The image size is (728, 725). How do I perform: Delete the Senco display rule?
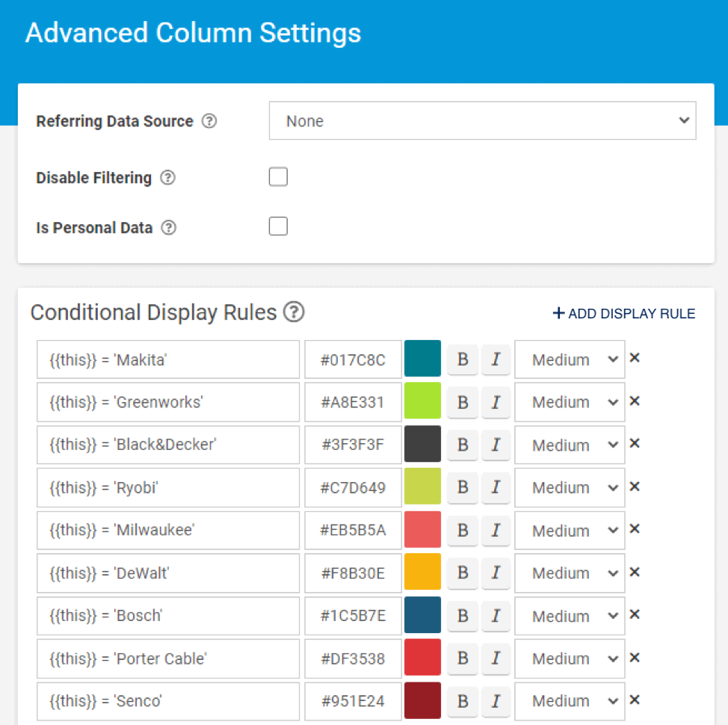pyautogui.click(x=635, y=700)
